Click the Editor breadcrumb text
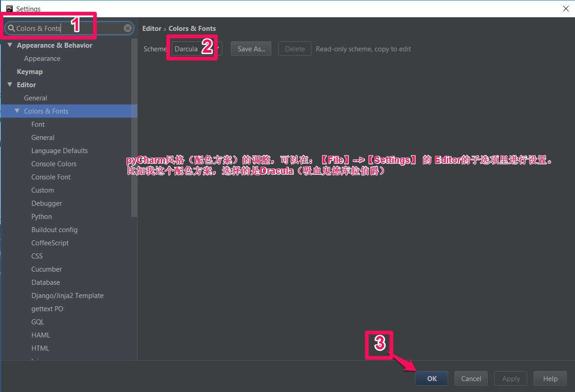Viewport: 575px width, 392px height. tap(152, 28)
